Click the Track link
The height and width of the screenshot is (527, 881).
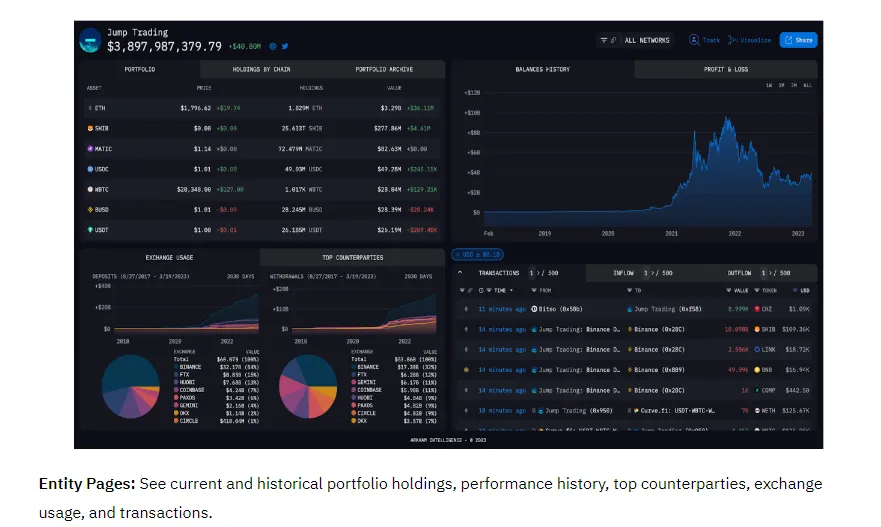tap(711, 40)
